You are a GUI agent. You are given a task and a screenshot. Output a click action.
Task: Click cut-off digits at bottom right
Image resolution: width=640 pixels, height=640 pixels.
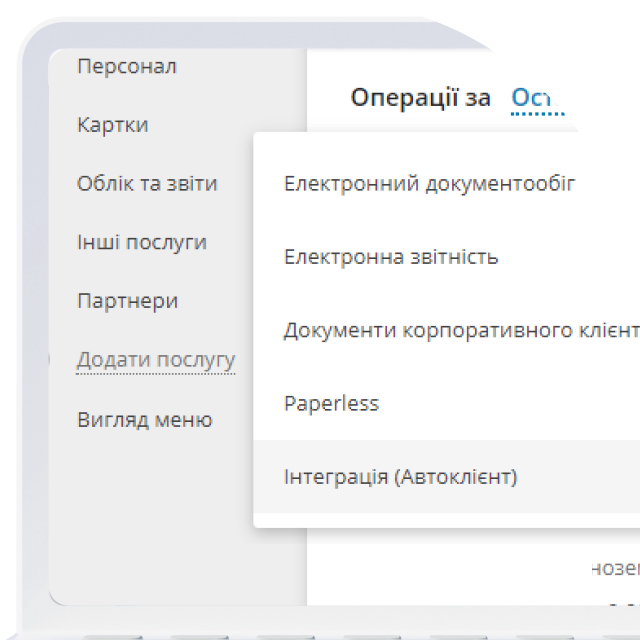coord(624,605)
